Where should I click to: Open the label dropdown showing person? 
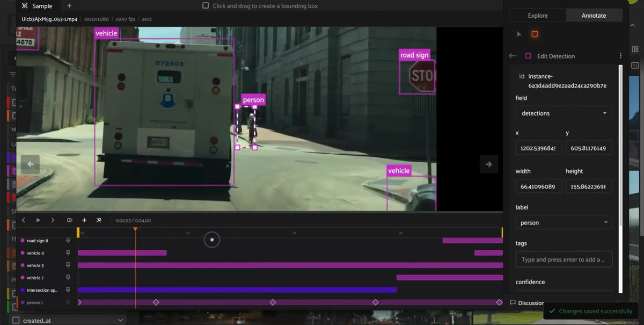[564, 222]
